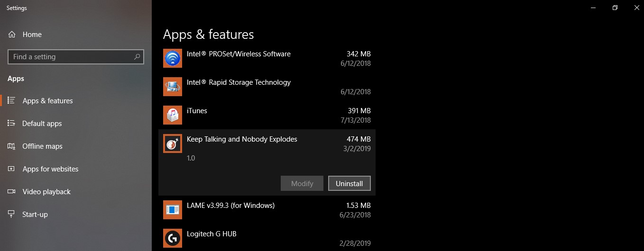Click the Home icon in sidebar
The image size is (644, 251).
click(x=12, y=35)
